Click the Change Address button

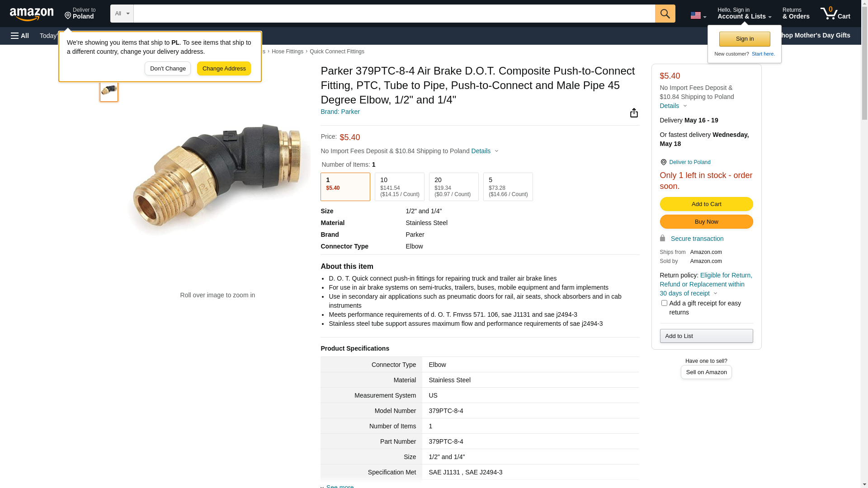(x=224, y=69)
